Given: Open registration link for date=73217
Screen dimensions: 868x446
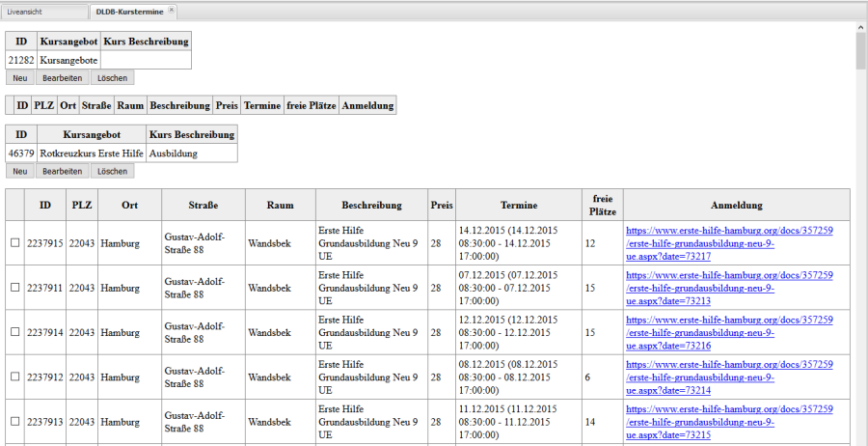Looking at the screenshot, I should point(728,243).
